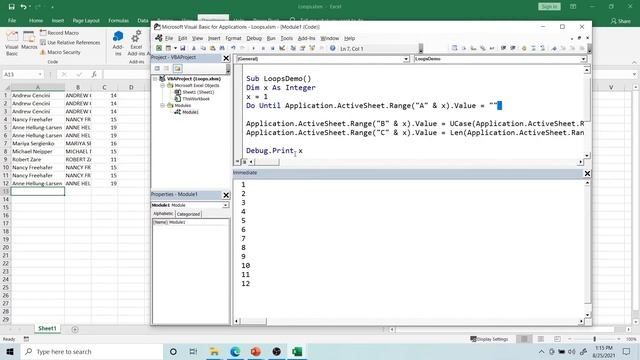Select Page Layout view in Excel status bar
The image size is (640, 360).
540,339
